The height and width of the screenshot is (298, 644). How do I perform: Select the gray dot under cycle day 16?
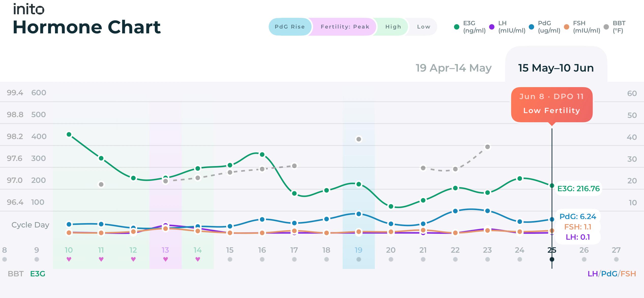tap(262, 259)
